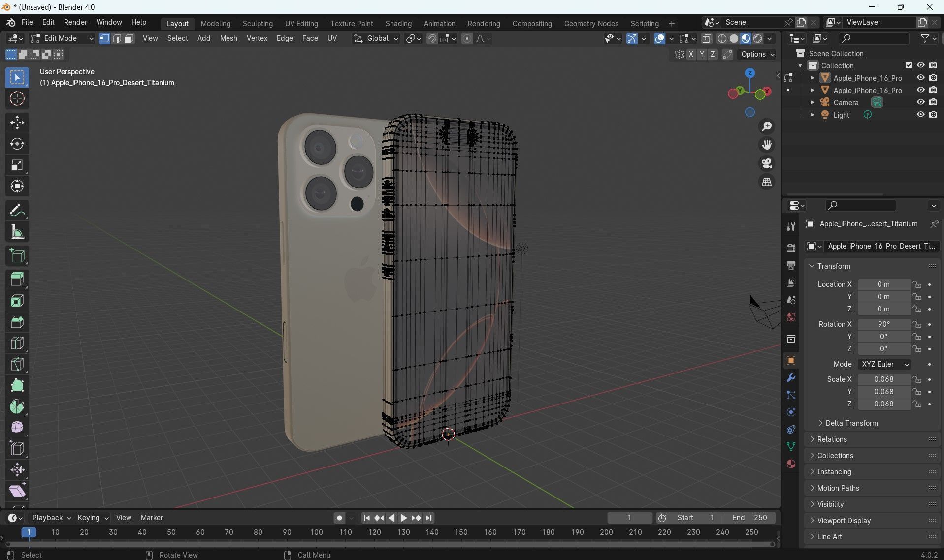Select the Cursor tool in toolbar
944x560 pixels.
click(x=17, y=99)
